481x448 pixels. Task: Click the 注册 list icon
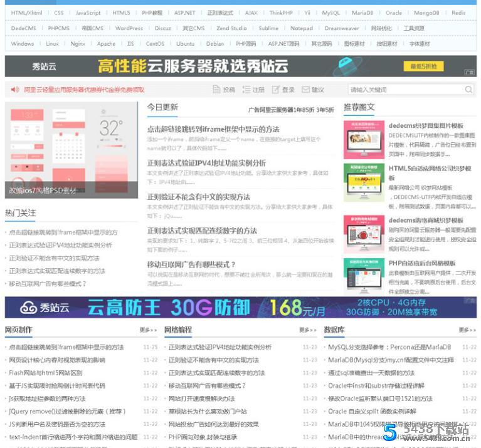click(x=246, y=90)
